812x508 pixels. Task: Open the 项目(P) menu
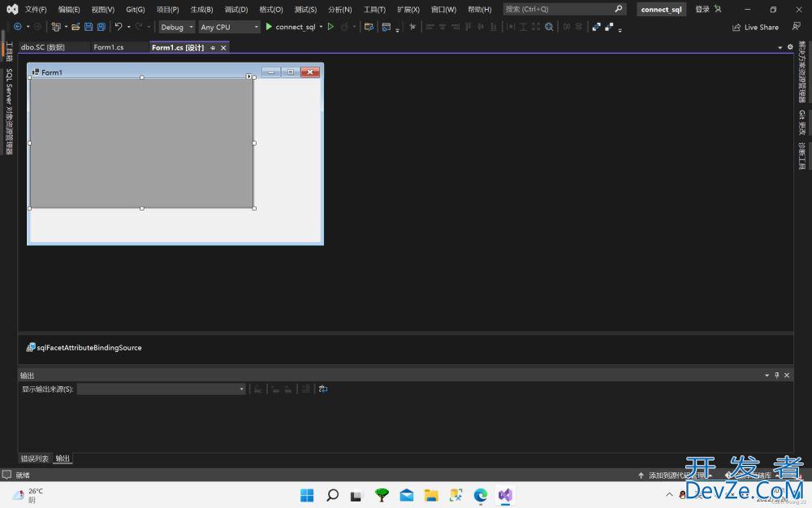coord(168,9)
